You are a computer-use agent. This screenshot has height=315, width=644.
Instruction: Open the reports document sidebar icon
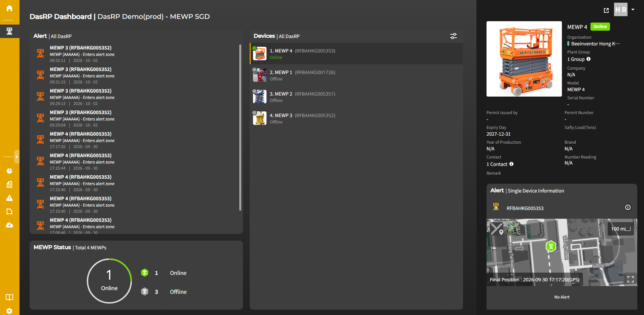click(9, 184)
